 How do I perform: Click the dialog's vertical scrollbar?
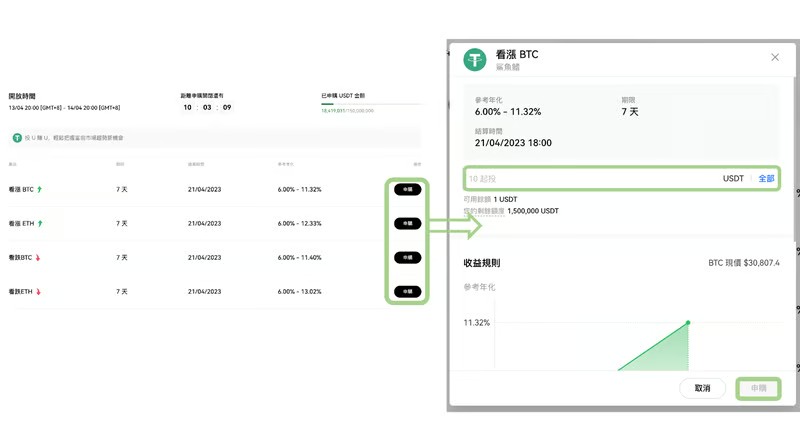(x=796, y=140)
